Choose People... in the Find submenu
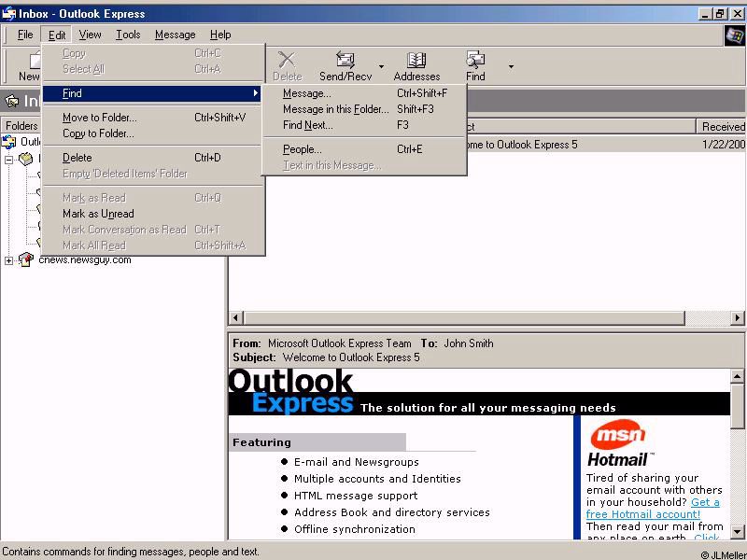The image size is (747, 560). point(365,149)
